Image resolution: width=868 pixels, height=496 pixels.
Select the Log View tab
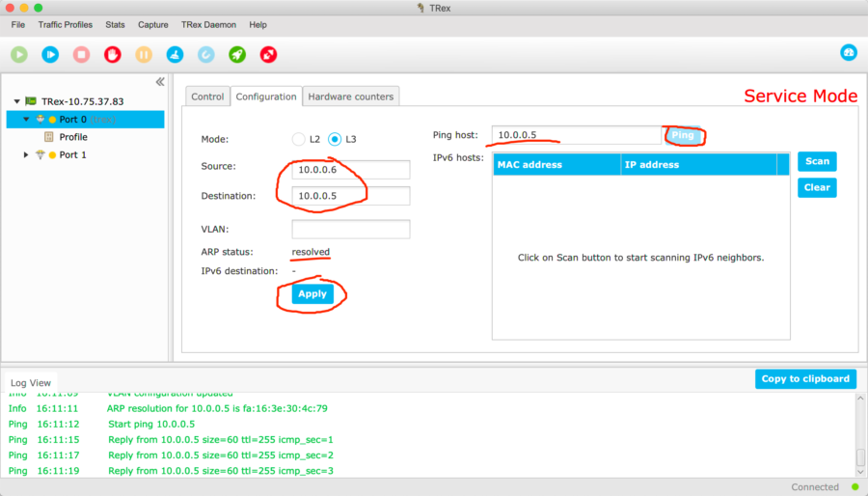coord(31,382)
